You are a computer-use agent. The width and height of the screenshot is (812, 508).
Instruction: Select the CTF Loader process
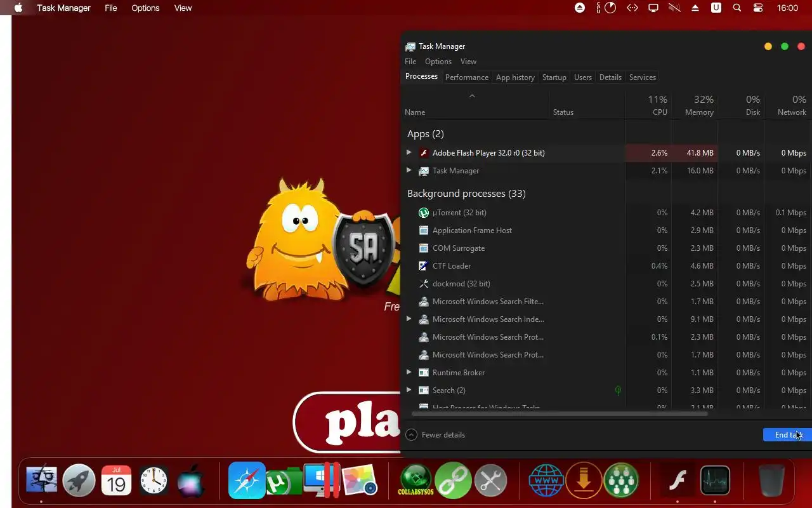tap(608, 265)
